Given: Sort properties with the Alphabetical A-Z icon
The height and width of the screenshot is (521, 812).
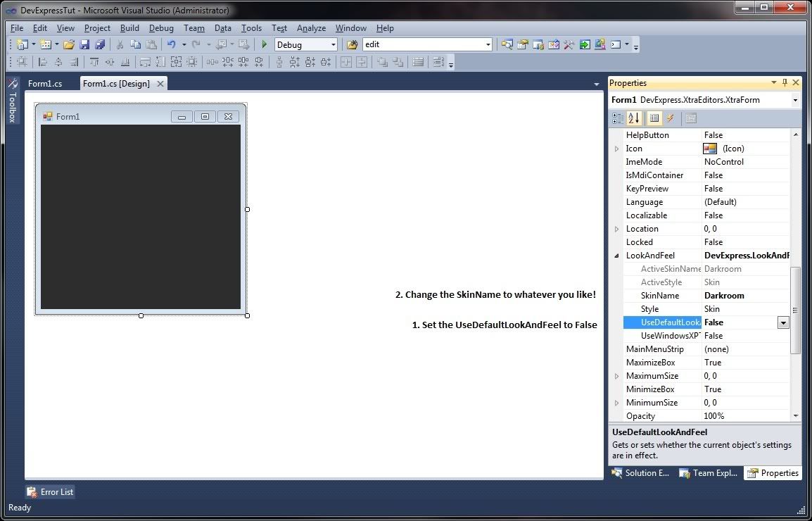Looking at the screenshot, I should tap(633, 118).
